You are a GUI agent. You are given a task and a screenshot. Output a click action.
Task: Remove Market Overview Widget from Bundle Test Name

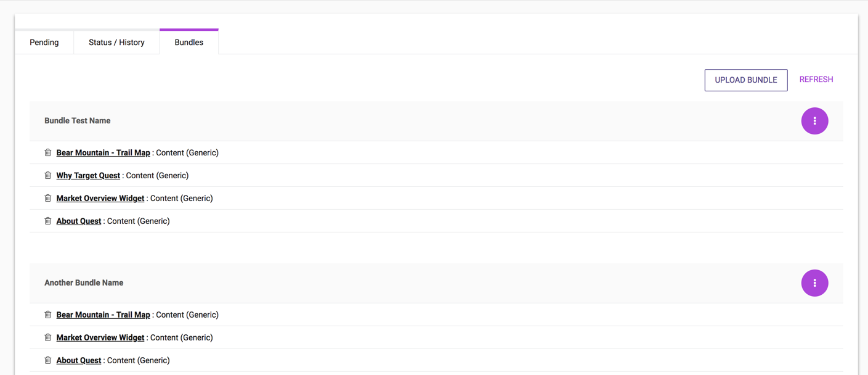tap(47, 198)
